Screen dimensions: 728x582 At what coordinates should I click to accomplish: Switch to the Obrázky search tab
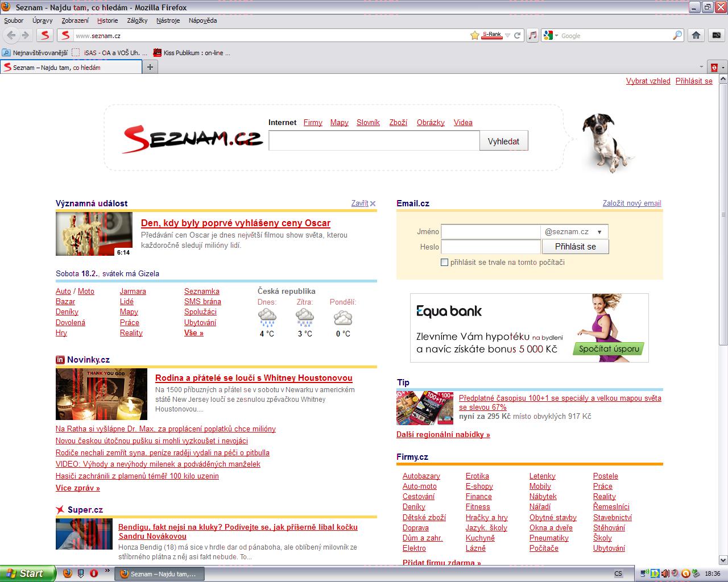point(431,122)
